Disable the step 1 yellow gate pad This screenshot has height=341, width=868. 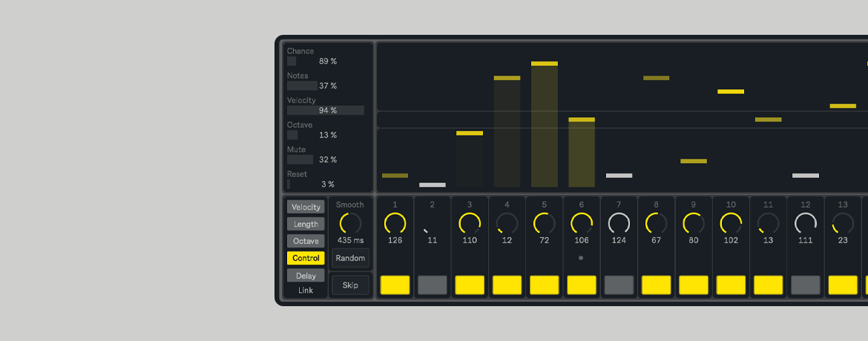(395, 285)
